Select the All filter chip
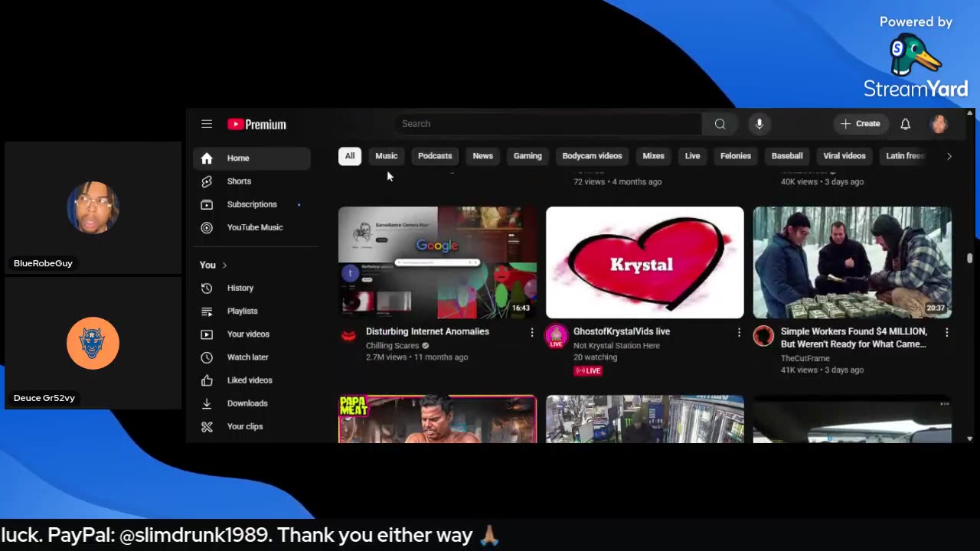The width and height of the screenshot is (980, 551). [350, 156]
